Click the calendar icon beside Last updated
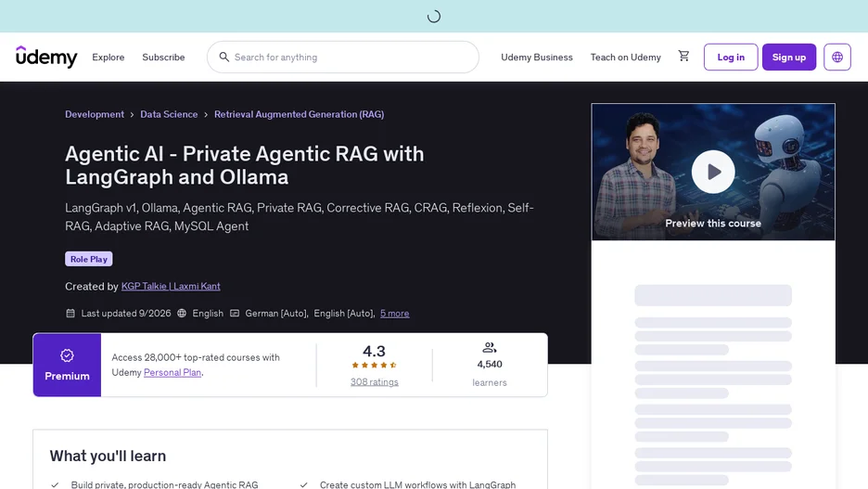The width and height of the screenshot is (868, 489). coord(70,314)
